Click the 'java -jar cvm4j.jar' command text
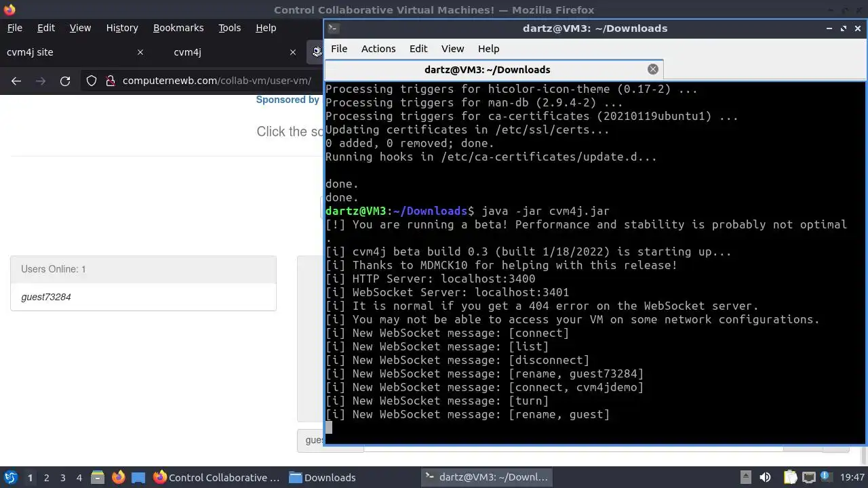 coord(546,211)
